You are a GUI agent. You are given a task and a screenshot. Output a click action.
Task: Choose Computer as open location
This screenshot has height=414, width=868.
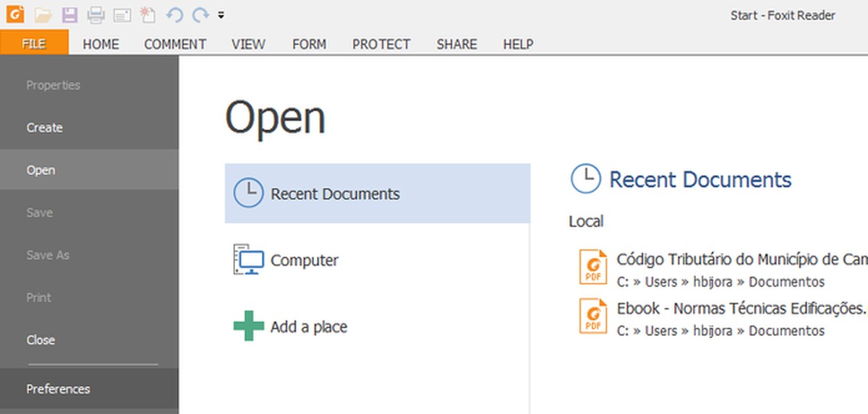(x=378, y=260)
